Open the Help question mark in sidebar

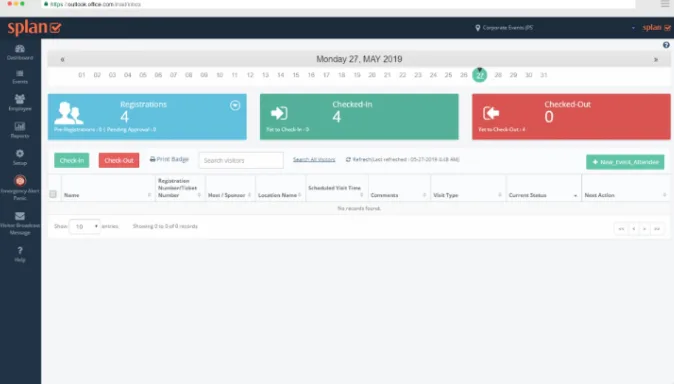pyautogui.click(x=20, y=251)
